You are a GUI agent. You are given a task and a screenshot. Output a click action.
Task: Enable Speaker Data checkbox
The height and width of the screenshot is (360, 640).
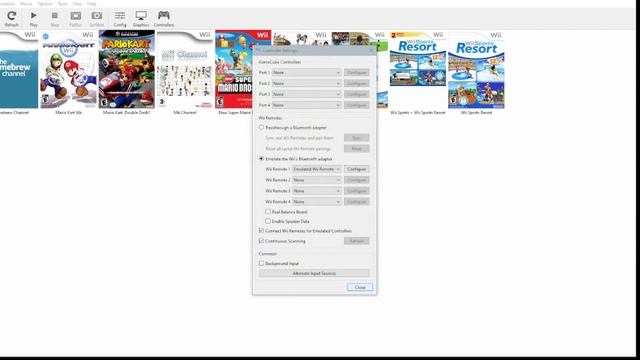(268, 221)
